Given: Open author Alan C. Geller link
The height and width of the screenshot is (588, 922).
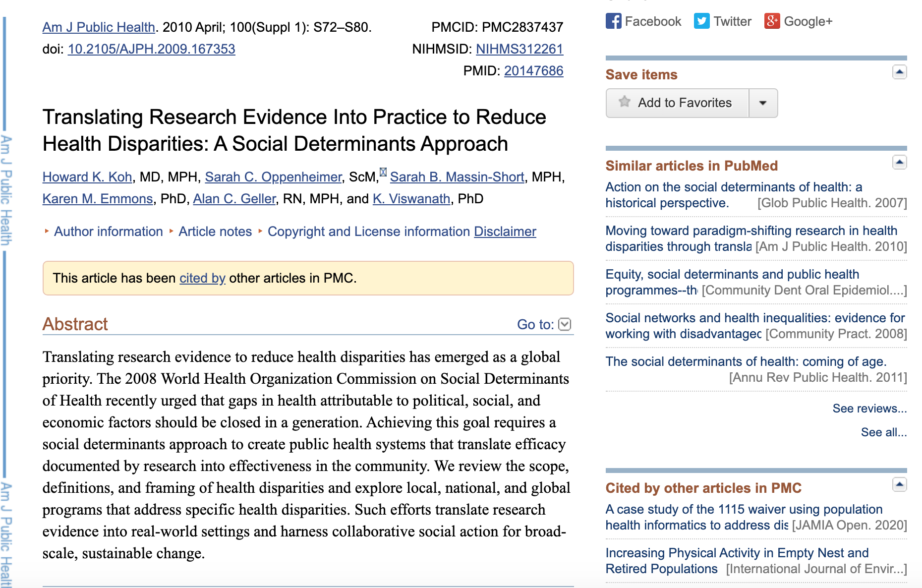Looking at the screenshot, I should (234, 199).
